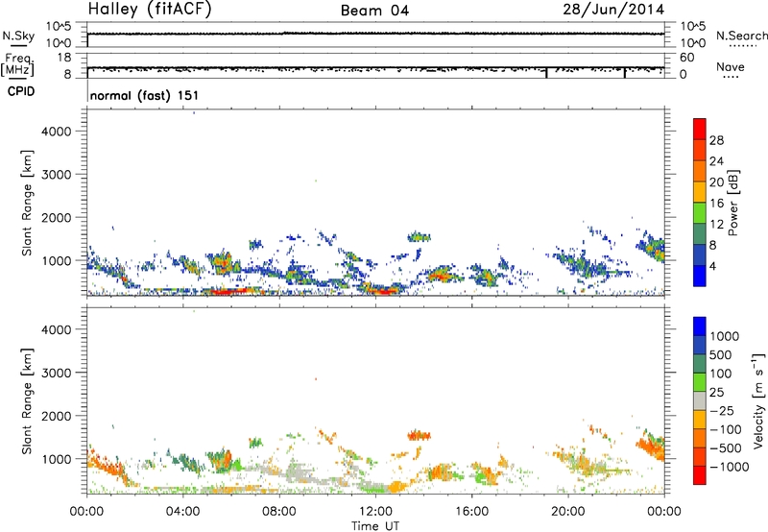Click the blue bottom of power colorbar
The height and width of the screenshot is (532, 768).
(x=700, y=276)
